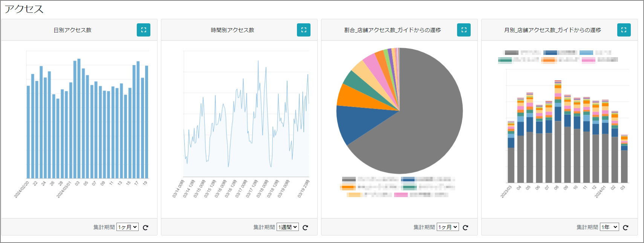The height and width of the screenshot is (243, 644).
Task: Open the 1週間 period dropdown for 時間別アクセス数
Action: [288, 227]
